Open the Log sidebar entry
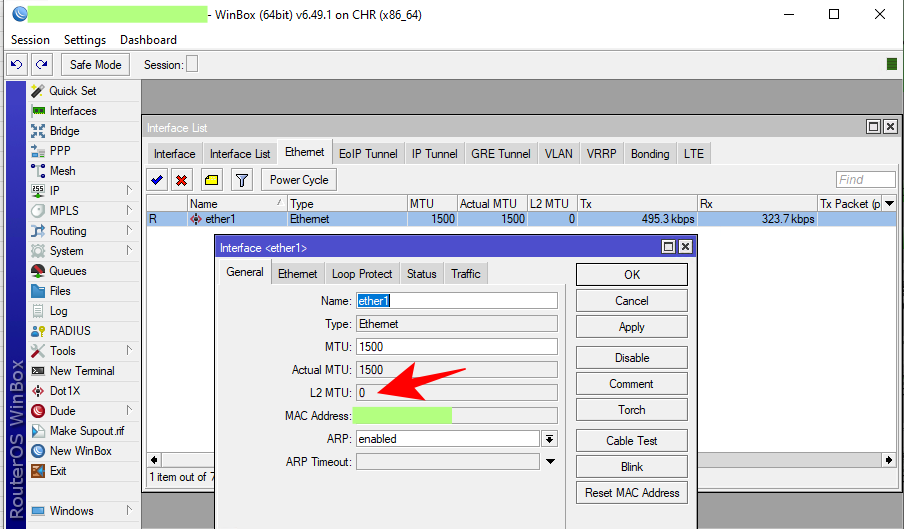This screenshot has height=529, width=904. tap(58, 311)
